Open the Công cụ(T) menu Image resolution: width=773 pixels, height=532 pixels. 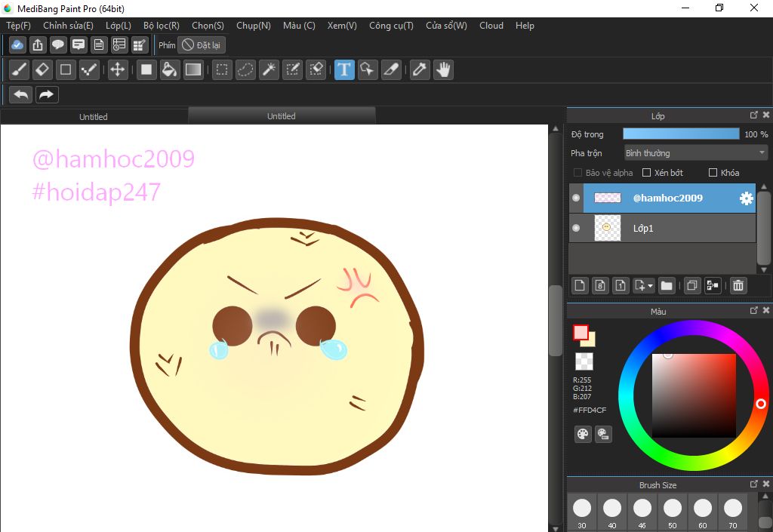coord(391,26)
